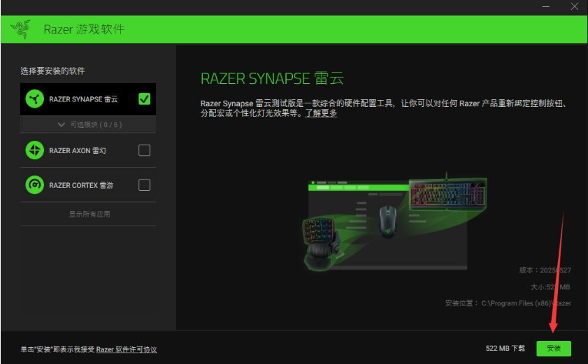Tick the Razer Cortex 雷游 checkbox
This screenshot has width=588, height=364.
(x=144, y=185)
